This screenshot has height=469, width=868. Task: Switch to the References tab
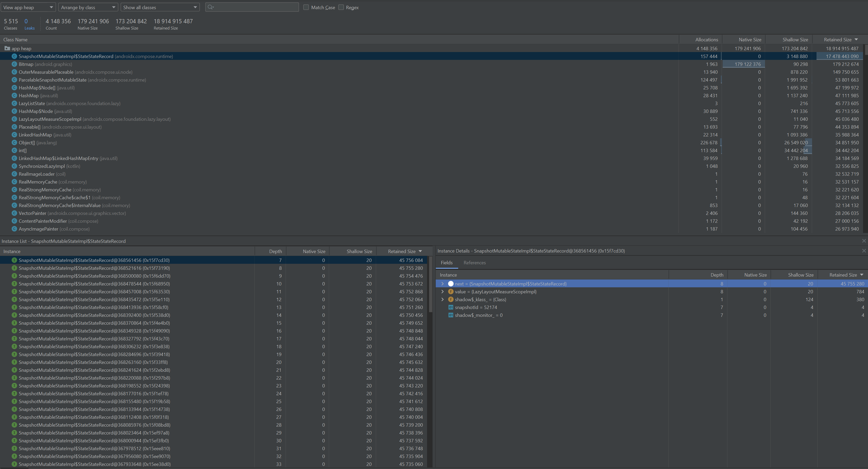pos(474,262)
